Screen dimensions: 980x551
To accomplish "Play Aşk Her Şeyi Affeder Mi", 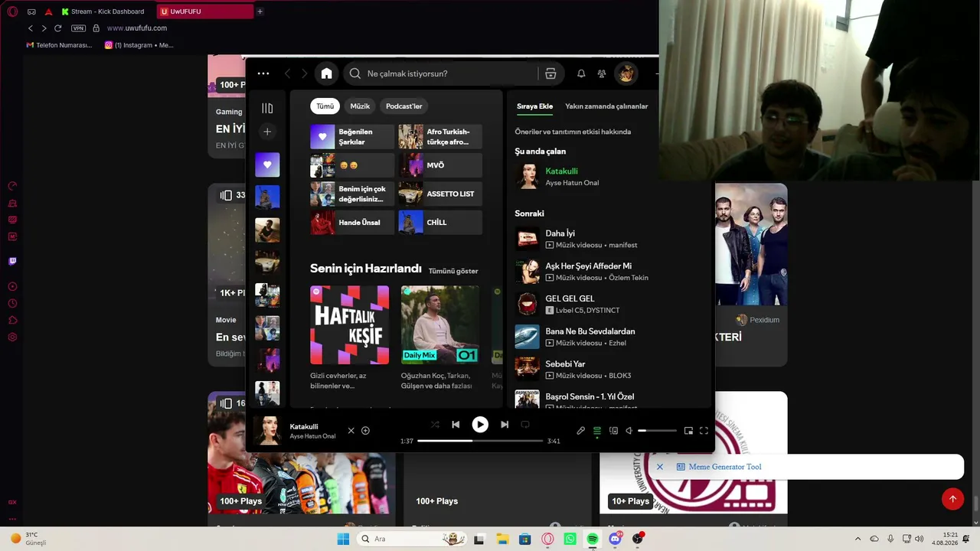I will click(609, 272).
